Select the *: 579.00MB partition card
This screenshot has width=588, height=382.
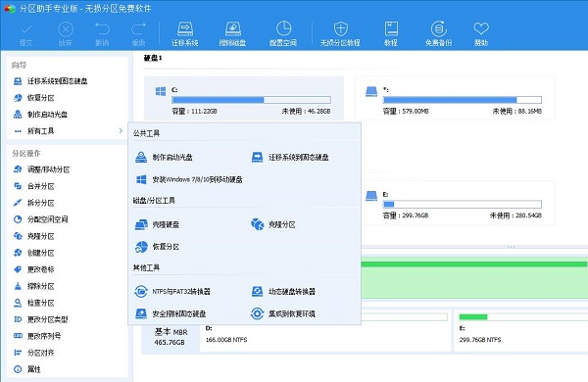[x=455, y=98]
